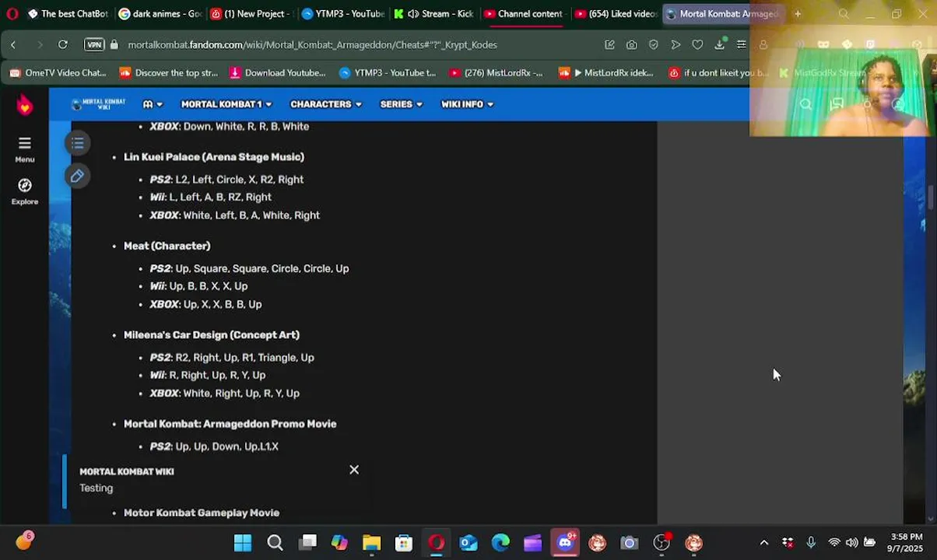Open the browser downloads icon

(x=720, y=45)
